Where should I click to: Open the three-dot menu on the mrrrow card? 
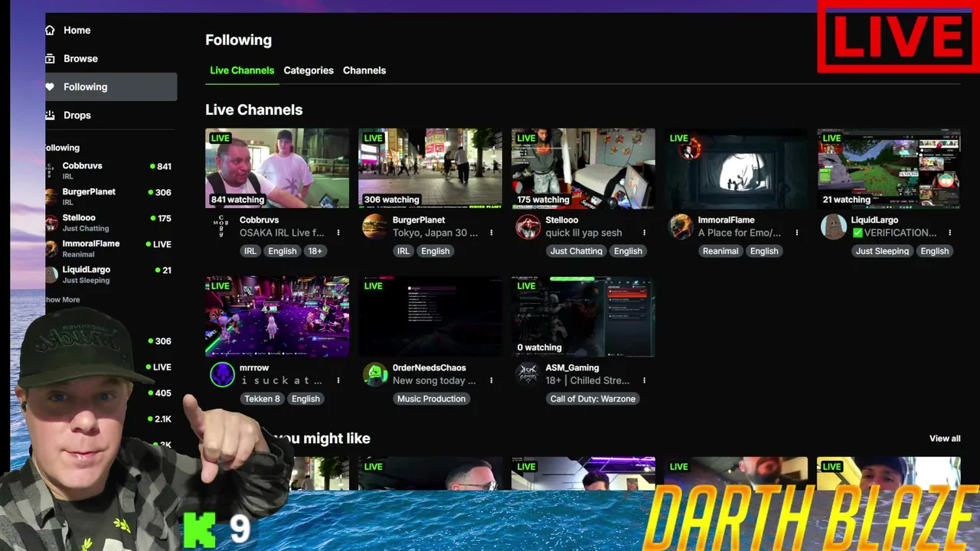338,380
